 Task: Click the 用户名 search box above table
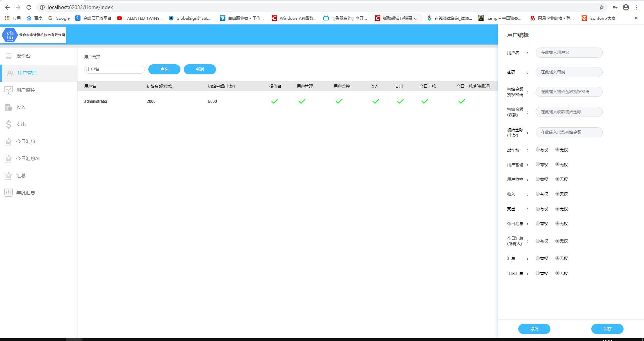114,69
